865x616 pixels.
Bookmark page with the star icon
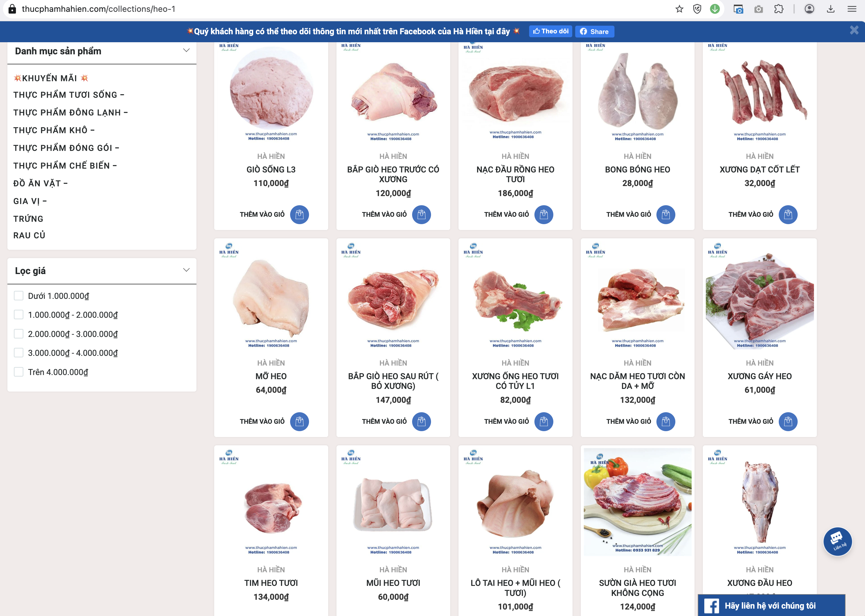point(679,9)
